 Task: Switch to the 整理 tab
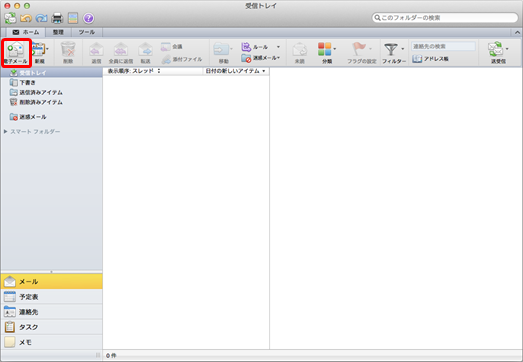tap(58, 32)
